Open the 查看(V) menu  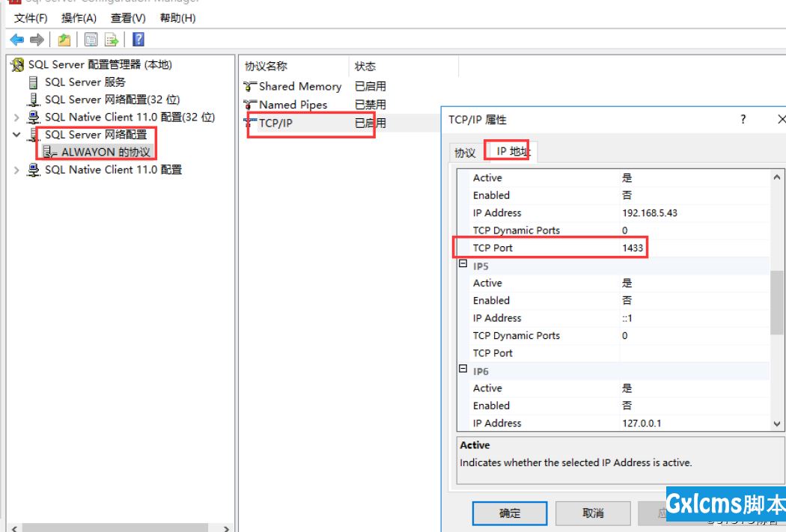click(128, 18)
